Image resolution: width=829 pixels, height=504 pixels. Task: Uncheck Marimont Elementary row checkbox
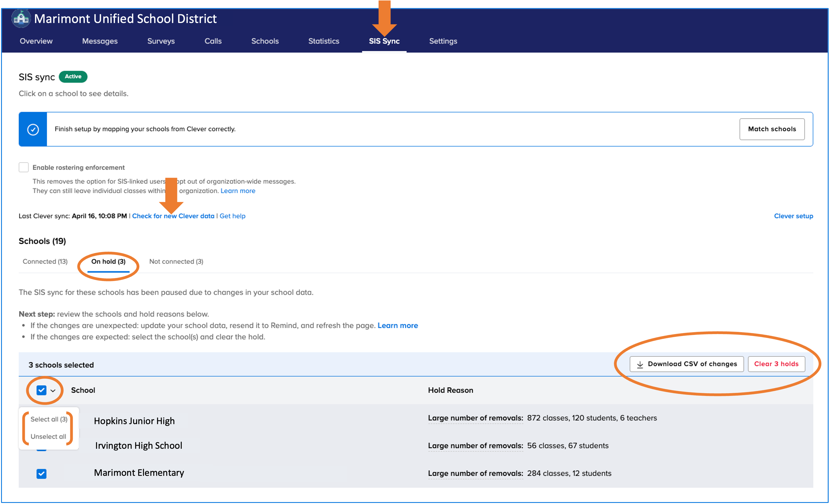pos(41,474)
